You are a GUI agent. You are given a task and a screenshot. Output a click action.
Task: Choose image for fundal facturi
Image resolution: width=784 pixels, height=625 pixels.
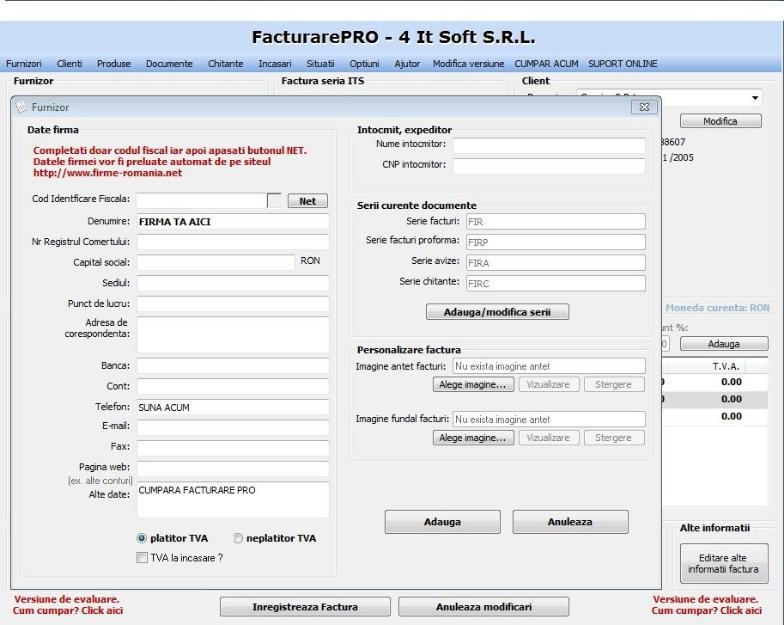pyautogui.click(x=473, y=438)
